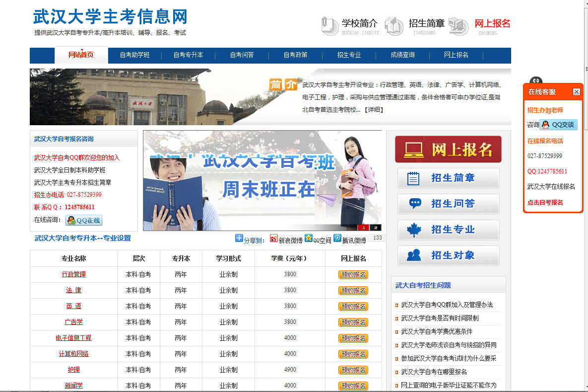The image size is (588, 392).
Task: Open 武汉大学自考在哪里报名 article
Action: point(434,372)
